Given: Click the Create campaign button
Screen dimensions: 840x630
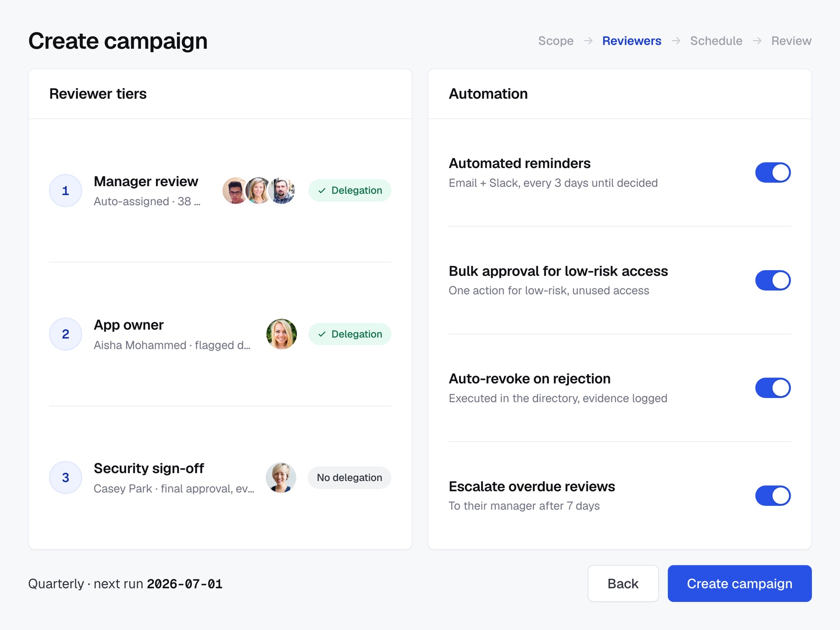Looking at the screenshot, I should point(739,583).
